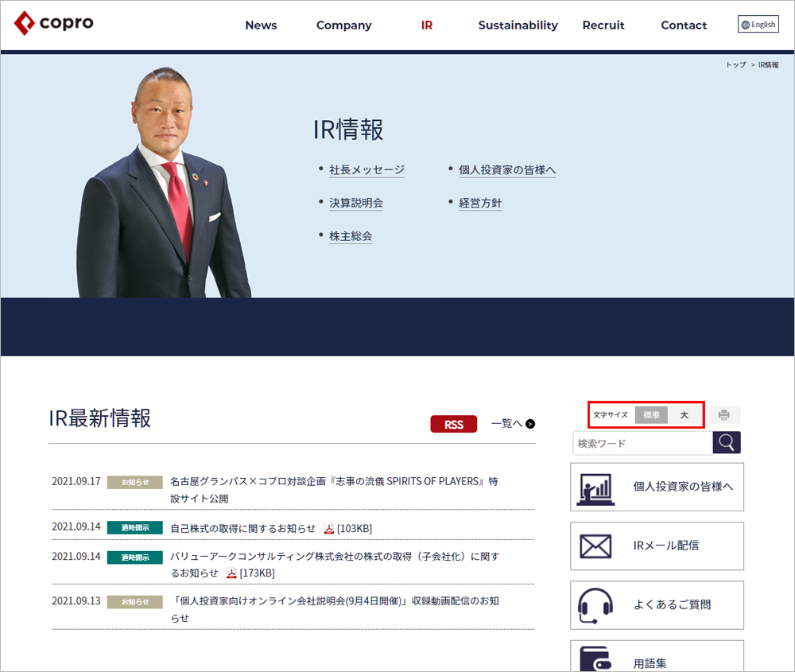Click the arrow icon beside 一覧へ
Screen dimensions: 795x672
point(530,424)
